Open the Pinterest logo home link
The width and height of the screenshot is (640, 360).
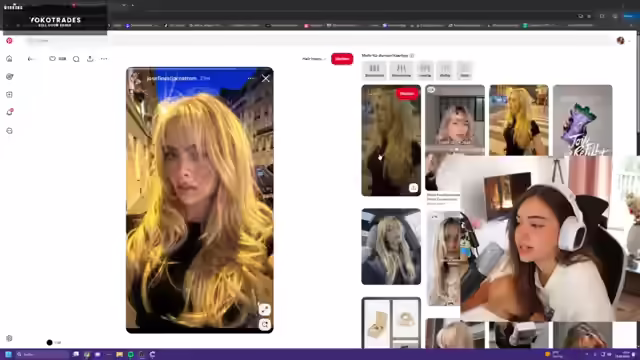click(x=9, y=41)
